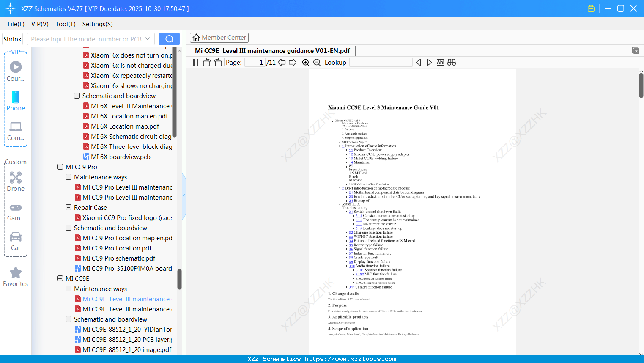Open the toolbox icon in the title bar

[x=591, y=8]
